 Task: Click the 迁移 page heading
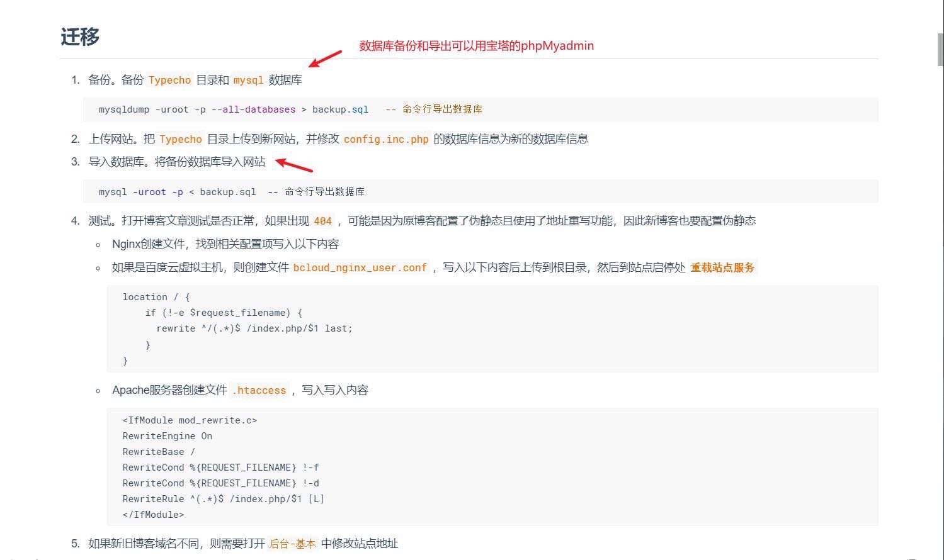(x=79, y=37)
